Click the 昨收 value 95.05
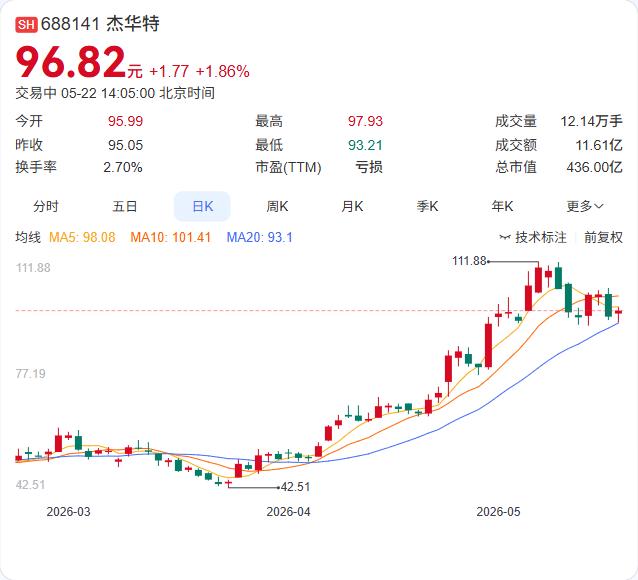638x580 pixels. point(125,145)
